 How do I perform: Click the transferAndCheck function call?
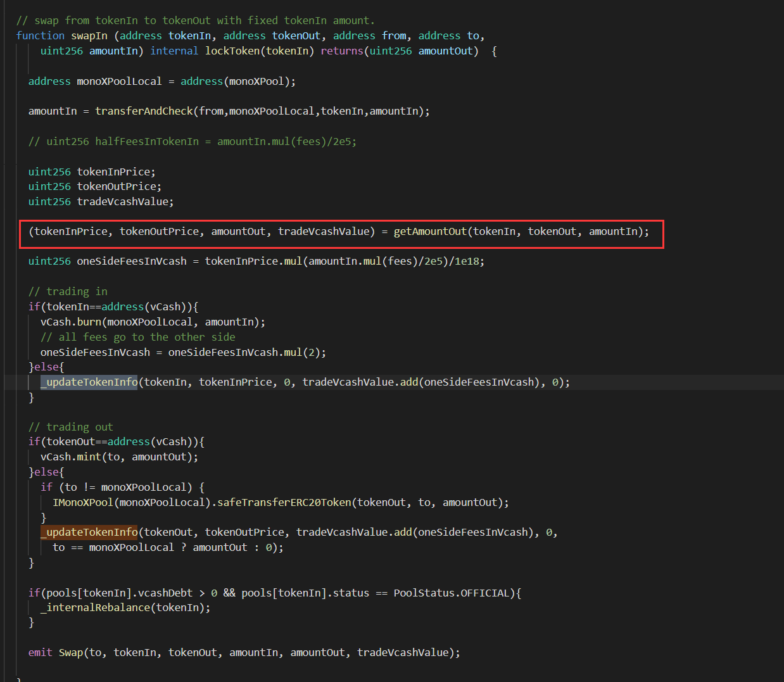click(x=144, y=111)
